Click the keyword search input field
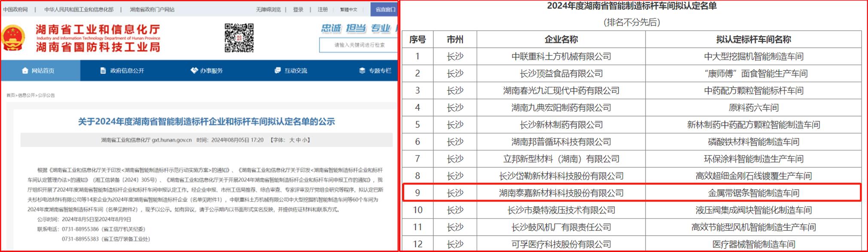This screenshot has width=868, height=252. point(359,45)
